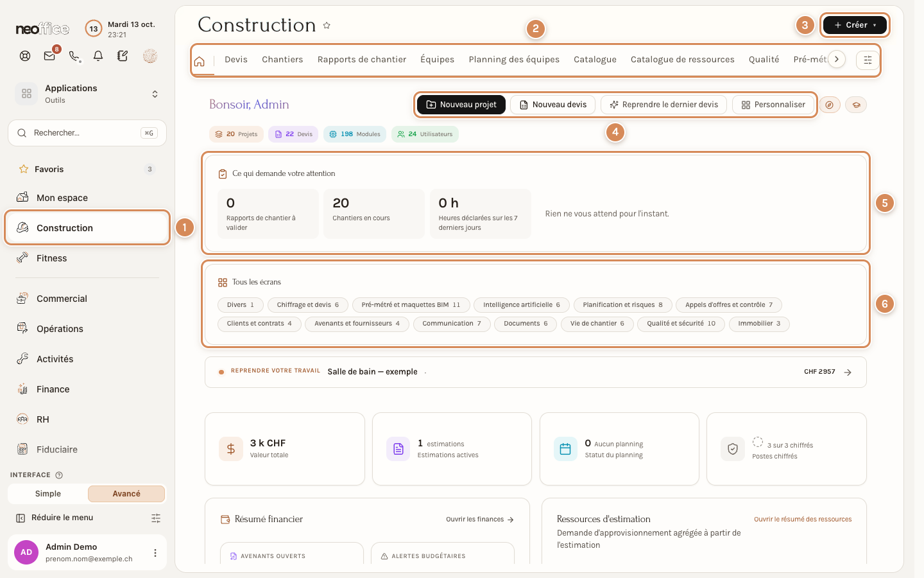Focus the Rechercher search field
Screen dimensions: 924x578
[87, 133]
